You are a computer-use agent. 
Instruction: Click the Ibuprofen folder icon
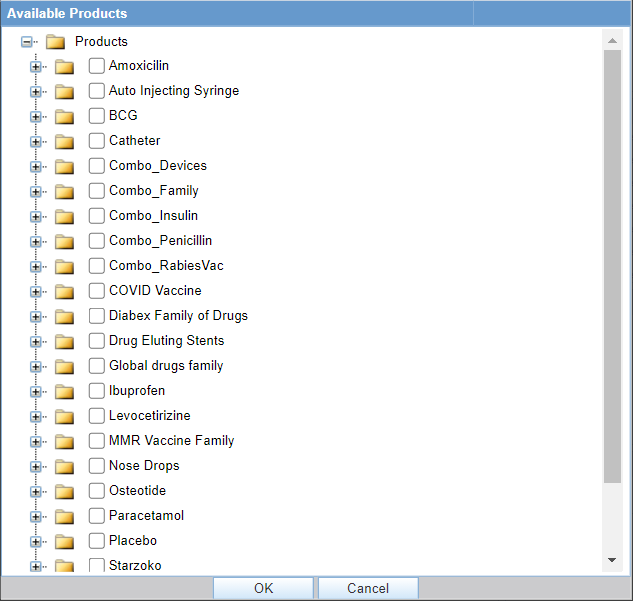(x=64, y=392)
